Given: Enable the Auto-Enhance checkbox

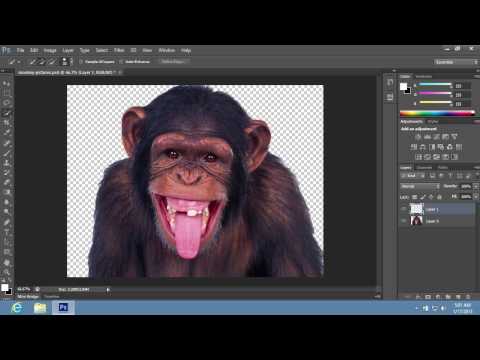Looking at the screenshot, I should pyautogui.click(x=121, y=62).
